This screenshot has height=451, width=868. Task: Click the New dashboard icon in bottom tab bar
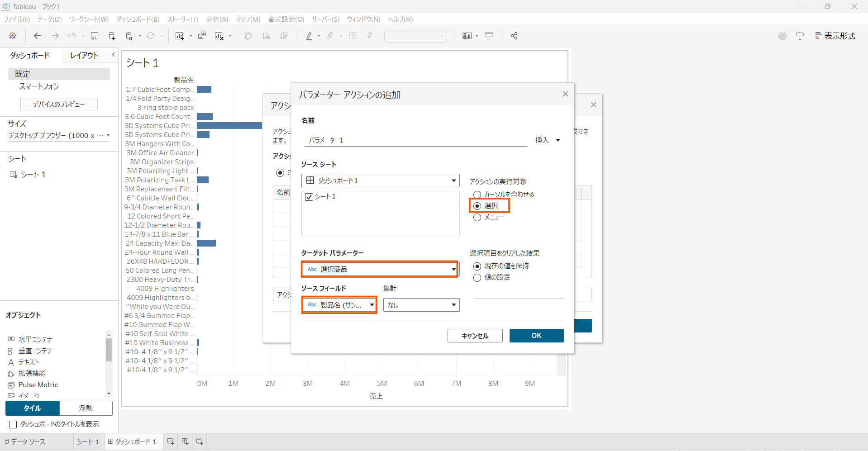pyautogui.click(x=185, y=442)
